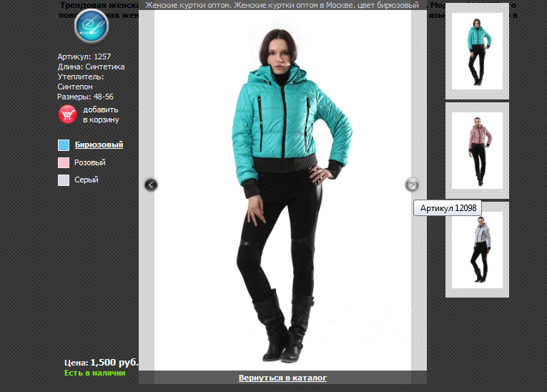Click 'добавить в корзину' link

pos(101,114)
